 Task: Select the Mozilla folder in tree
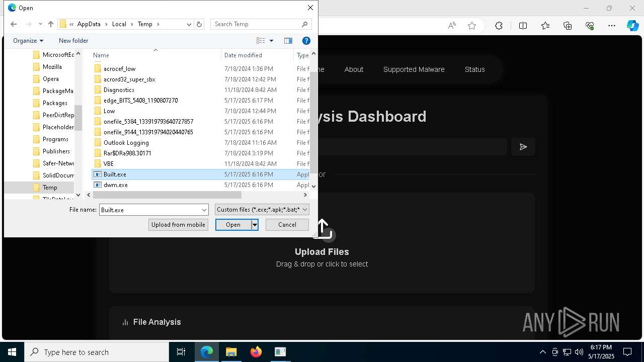point(52,67)
